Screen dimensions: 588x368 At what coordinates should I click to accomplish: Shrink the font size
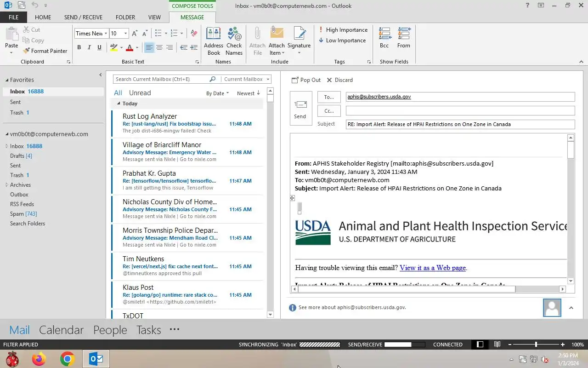(x=145, y=33)
